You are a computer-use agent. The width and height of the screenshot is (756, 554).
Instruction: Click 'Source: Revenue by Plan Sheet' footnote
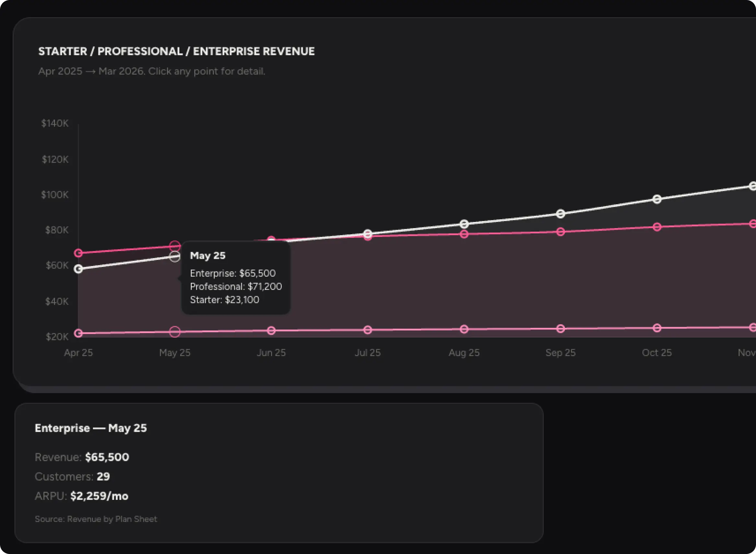click(x=96, y=519)
